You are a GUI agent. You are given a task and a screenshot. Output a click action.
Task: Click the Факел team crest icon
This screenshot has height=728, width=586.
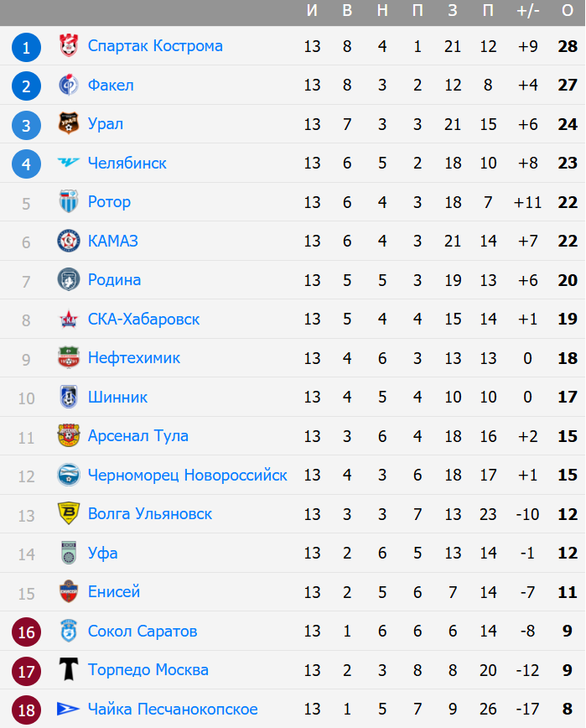point(68,85)
